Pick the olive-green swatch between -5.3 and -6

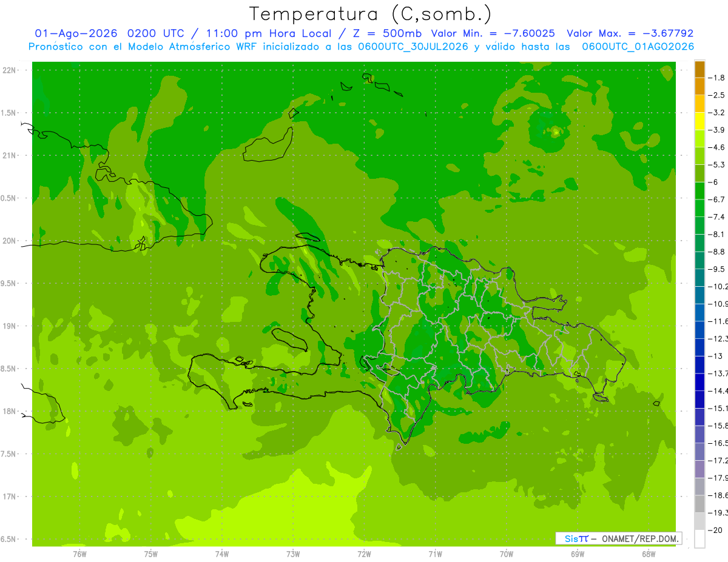point(699,173)
